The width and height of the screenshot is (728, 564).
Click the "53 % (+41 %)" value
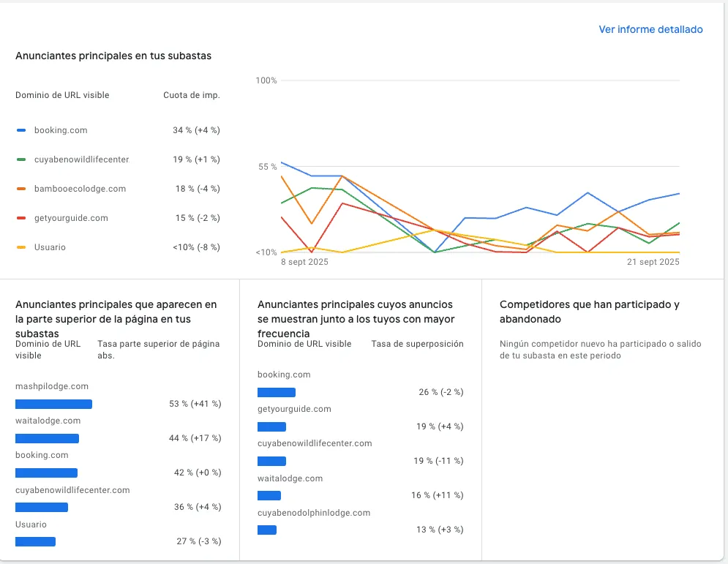tap(195, 404)
